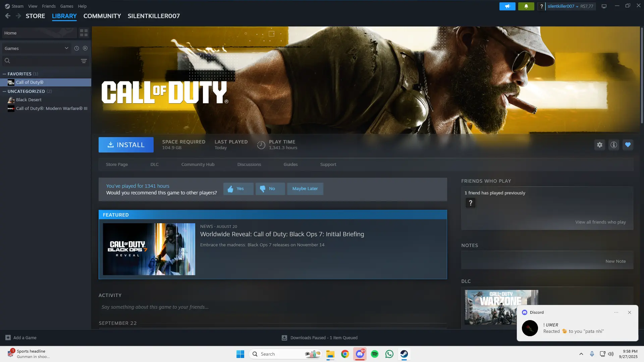Open the question mark help button
This screenshot has height=362, width=644.
[x=541, y=6]
